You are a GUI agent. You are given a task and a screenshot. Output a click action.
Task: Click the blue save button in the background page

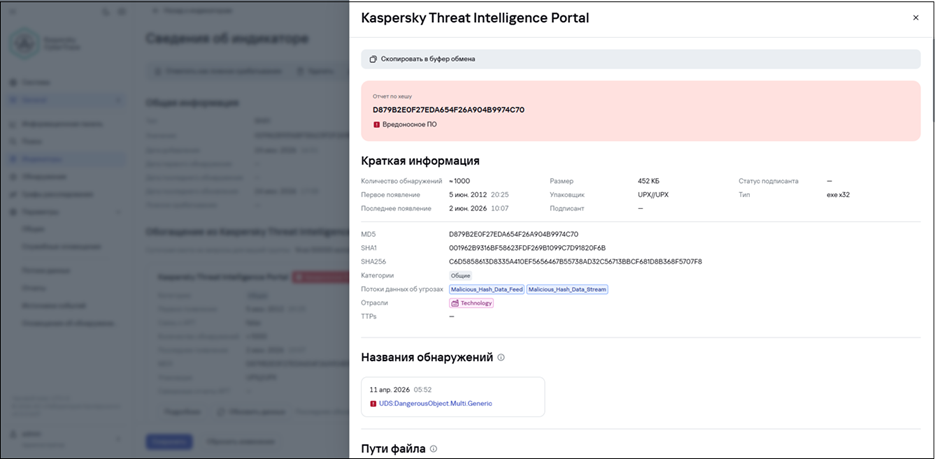click(x=169, y=442)
